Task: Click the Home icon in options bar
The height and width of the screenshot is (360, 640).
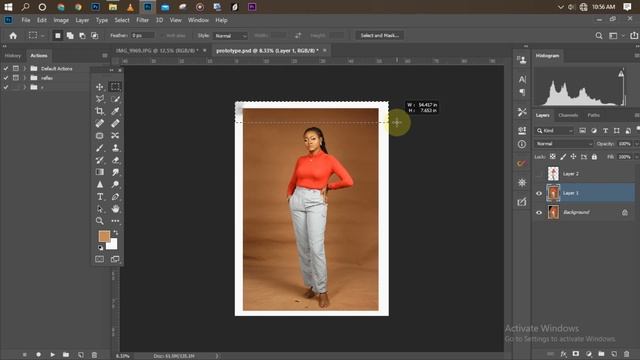Action: point(13,36)
